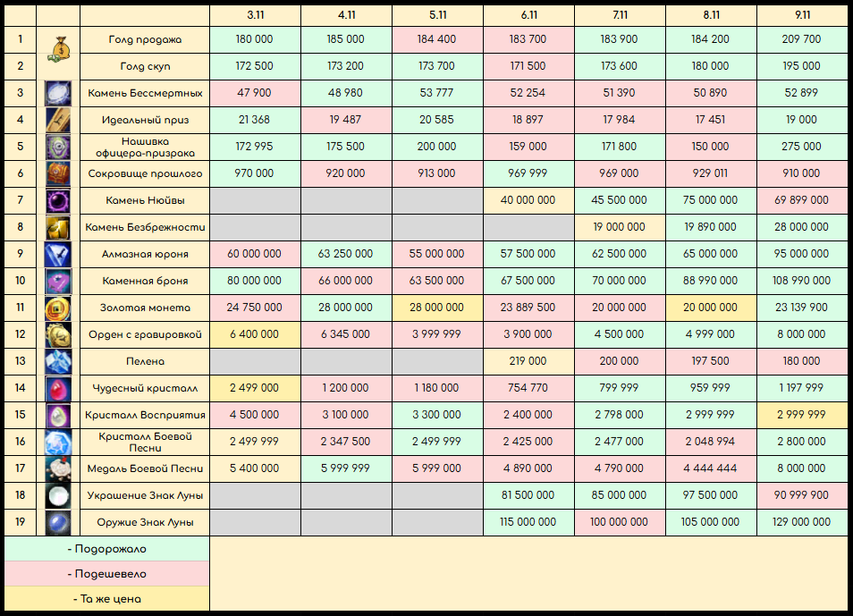
Task: Click the gold money bag icon
Action: pos(58,49)
